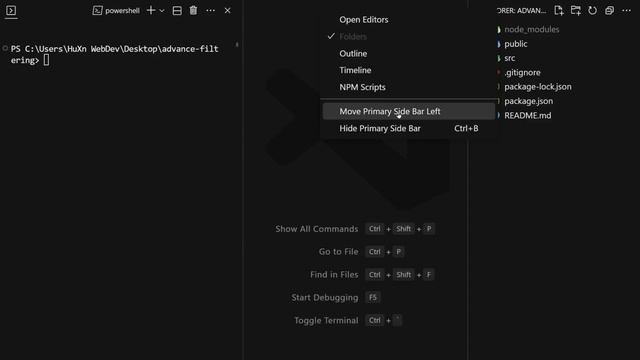Image resolution: width=640 pixels, height=360 pixels.
Task: Toggle the checked Folders menu entry
Action: tap(409, 37)
